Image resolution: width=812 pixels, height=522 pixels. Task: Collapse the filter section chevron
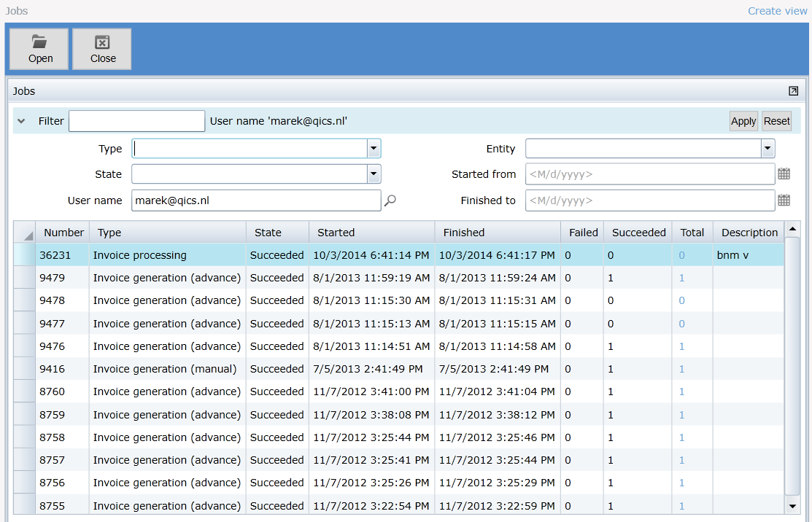(21, 121)
